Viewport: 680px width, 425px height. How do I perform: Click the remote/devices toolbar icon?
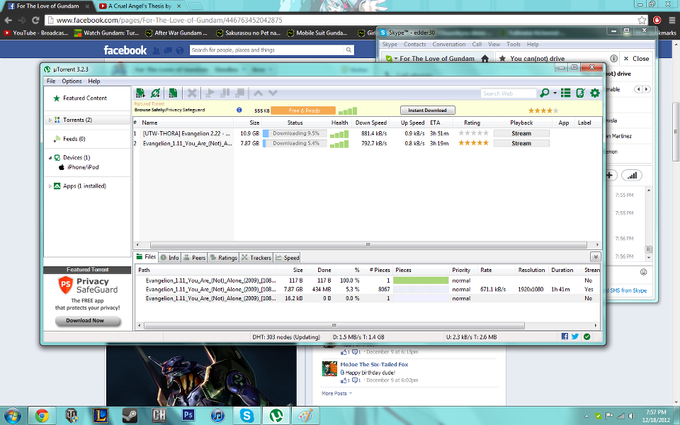tap(580, 93)
